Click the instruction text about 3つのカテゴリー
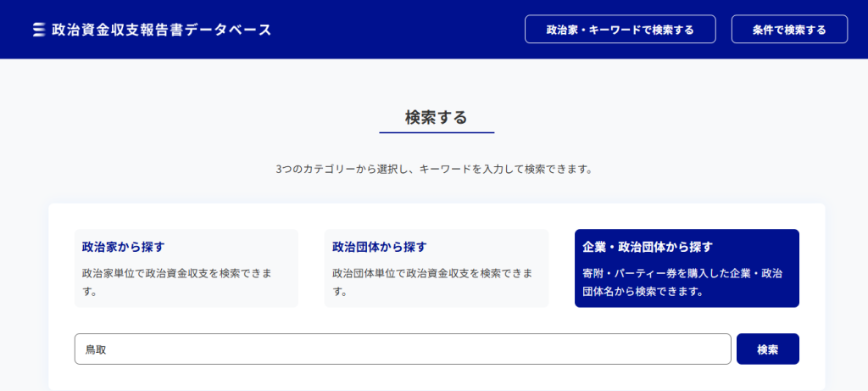Viewport: 868px width, 391px height. [433, 169]
